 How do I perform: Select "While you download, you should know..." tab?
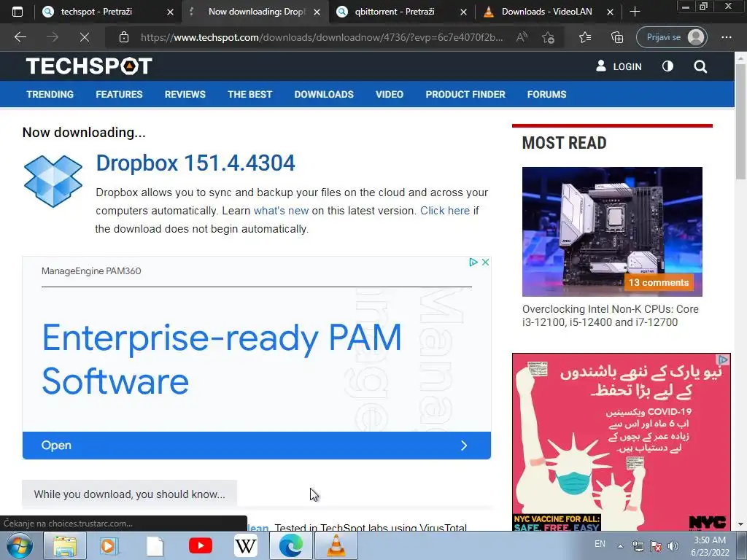click(x=130, y=494)
